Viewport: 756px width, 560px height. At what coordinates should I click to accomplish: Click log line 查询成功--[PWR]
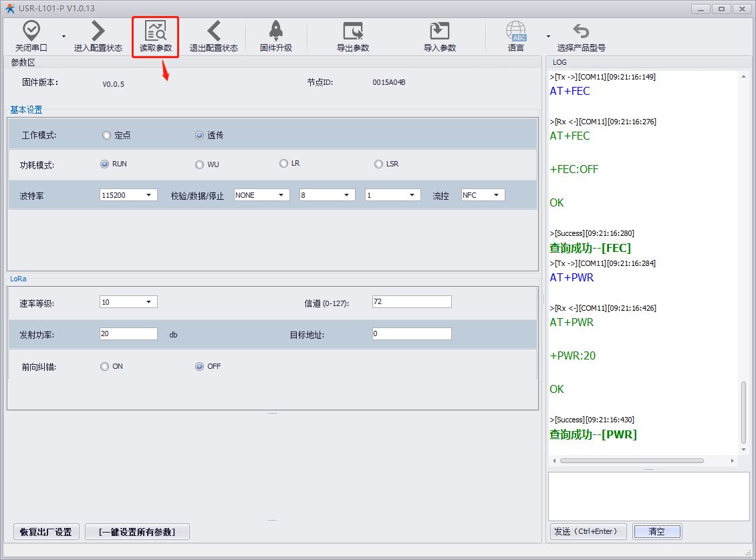593,434
